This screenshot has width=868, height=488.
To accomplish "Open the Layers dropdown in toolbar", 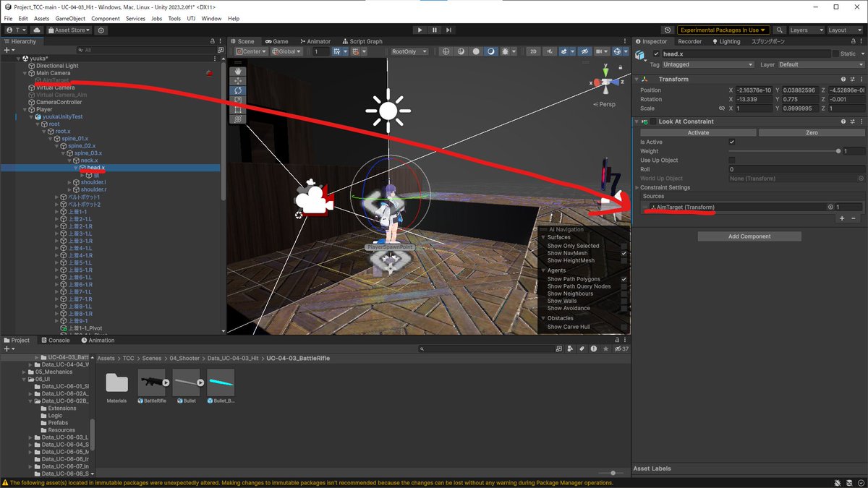I will pos(807,30).
